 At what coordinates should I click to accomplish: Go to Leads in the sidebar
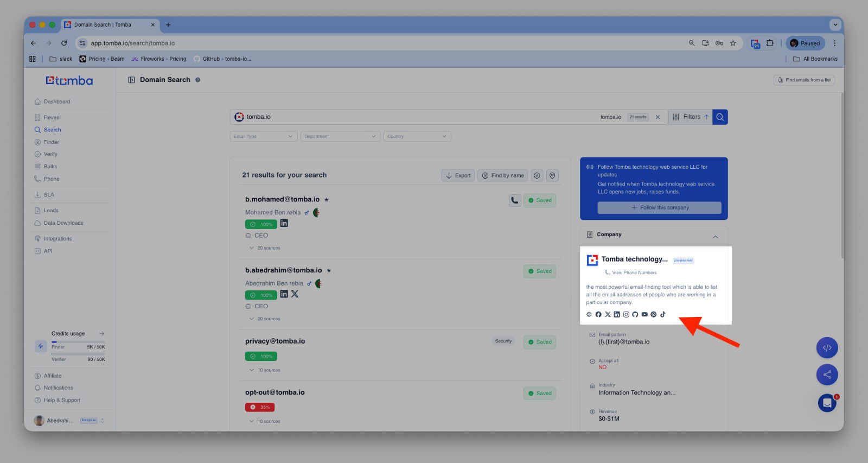pos(51,211)
